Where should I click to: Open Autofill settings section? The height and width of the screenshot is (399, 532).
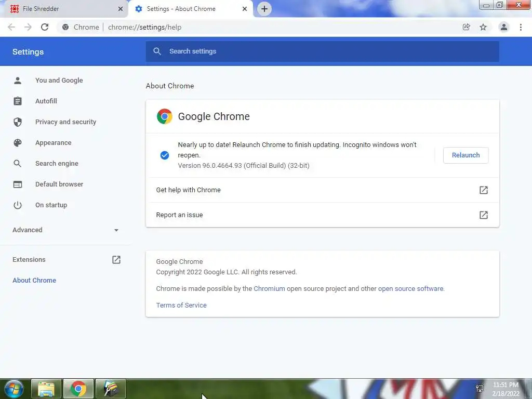(46, 101)
